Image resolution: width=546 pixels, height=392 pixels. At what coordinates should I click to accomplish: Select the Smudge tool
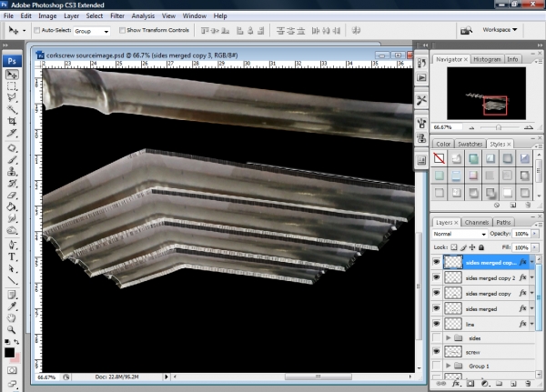(12, 218)
